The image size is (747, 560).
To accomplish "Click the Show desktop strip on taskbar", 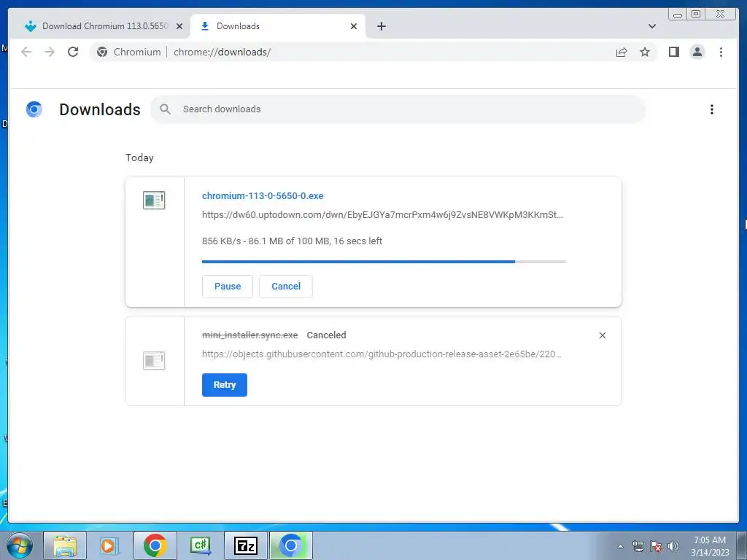I will 742,545.
